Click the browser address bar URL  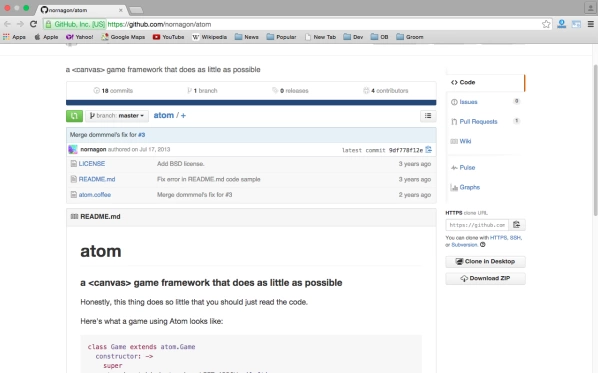point(159,24)
